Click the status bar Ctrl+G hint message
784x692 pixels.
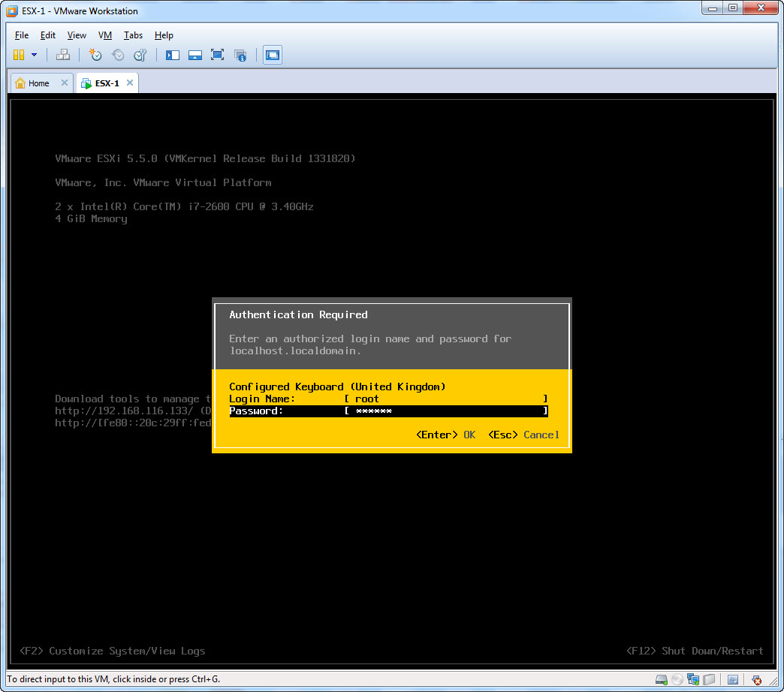113,679
